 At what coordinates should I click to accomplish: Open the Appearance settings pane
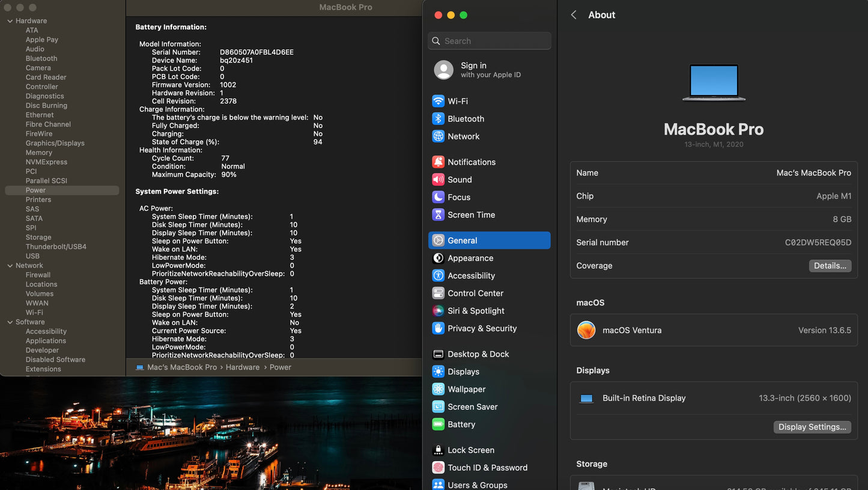[470, 259]
